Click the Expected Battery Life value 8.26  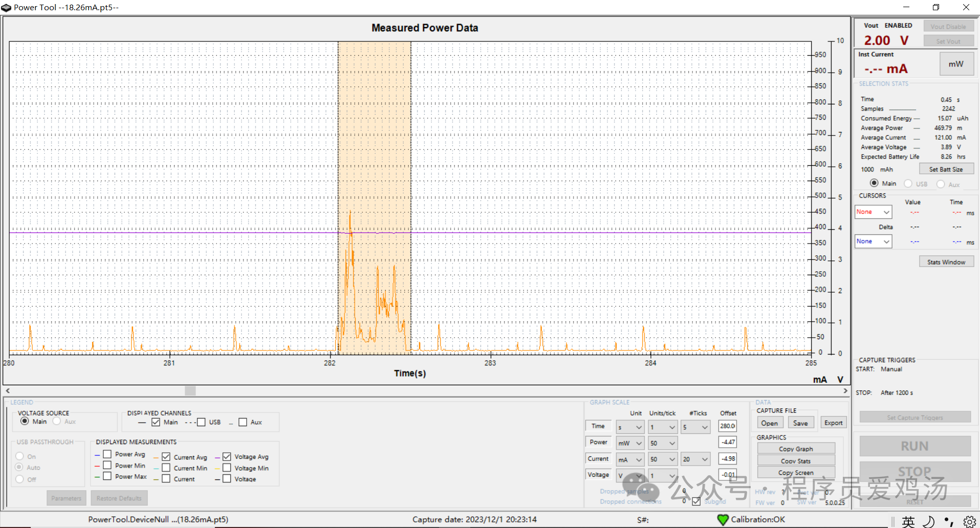(946, 157)
